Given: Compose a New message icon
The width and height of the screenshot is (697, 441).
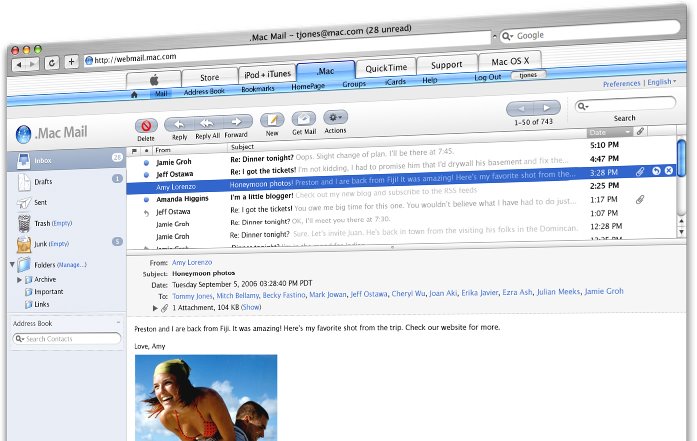Looking at the screenshot, I should point(272,120).
